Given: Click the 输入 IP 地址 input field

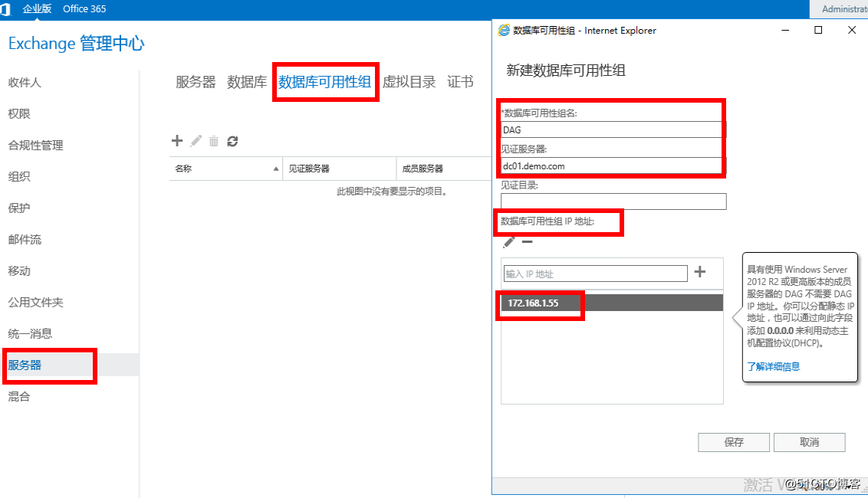Looking at the screenshot, I should (x=596, y=274).
